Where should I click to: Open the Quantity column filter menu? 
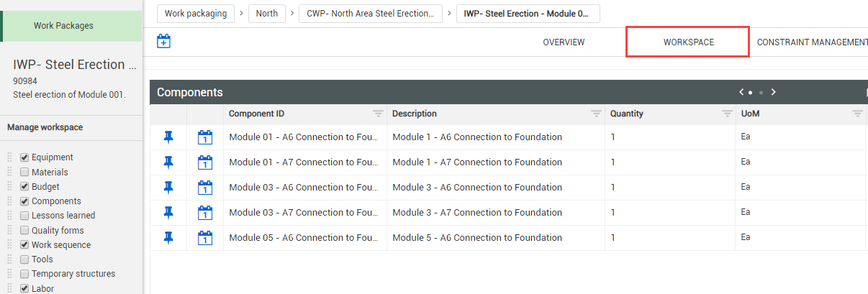727,114
